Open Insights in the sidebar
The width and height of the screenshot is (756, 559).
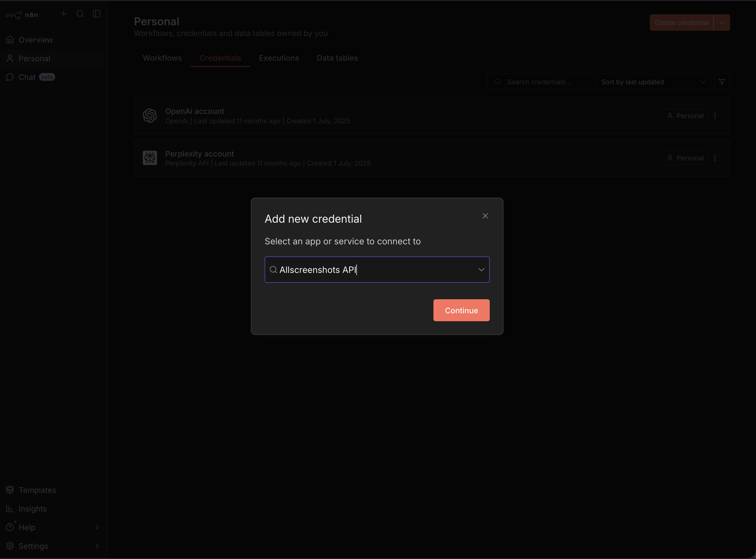[52, 508]
